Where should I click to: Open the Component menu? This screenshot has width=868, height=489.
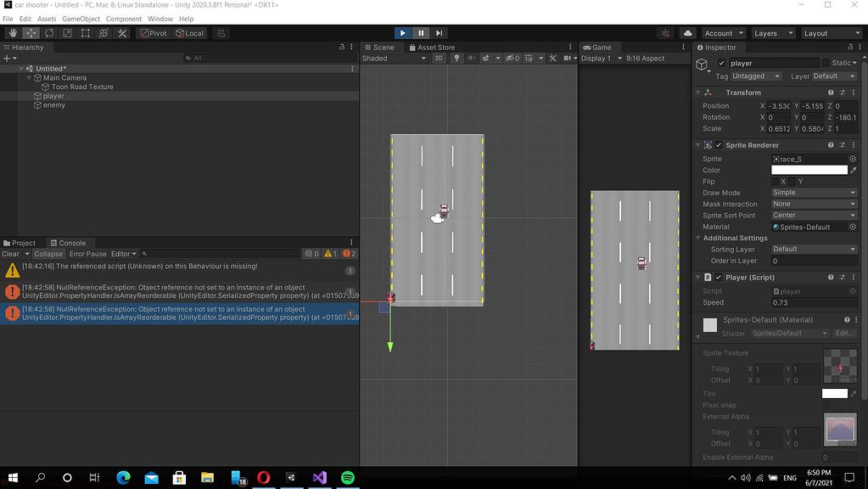click(123, 19)
